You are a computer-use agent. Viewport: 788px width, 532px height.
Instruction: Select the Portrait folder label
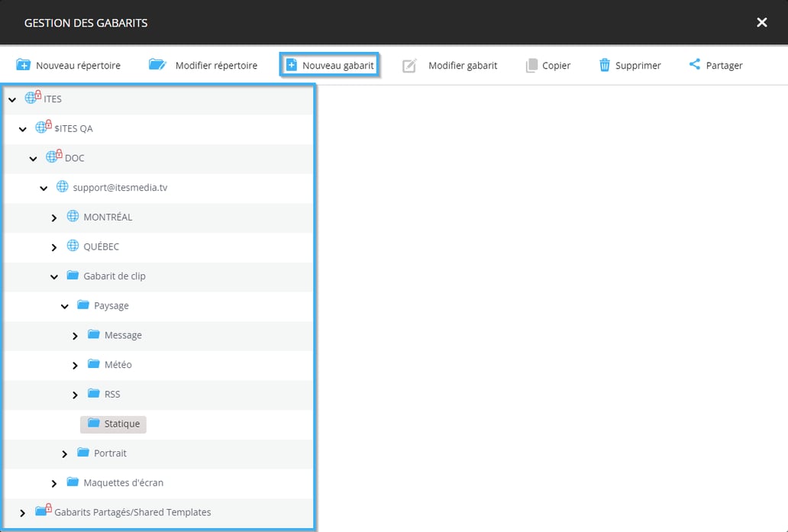coord(110,453)
